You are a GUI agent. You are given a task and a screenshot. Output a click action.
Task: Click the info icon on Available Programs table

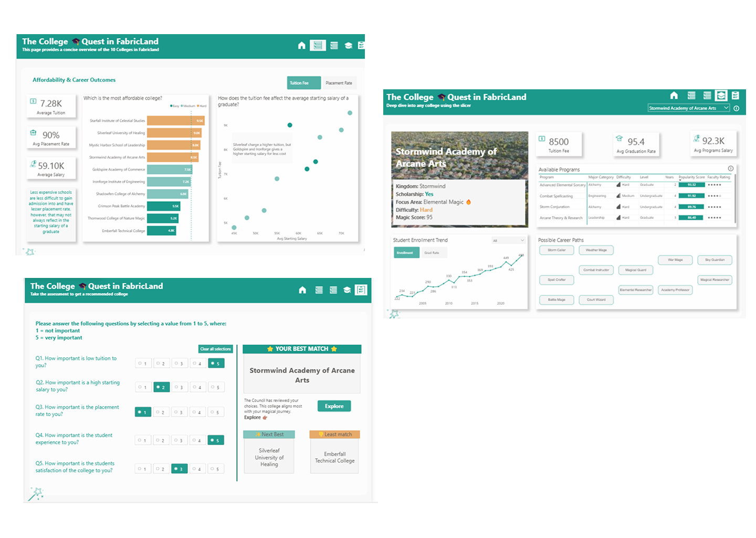tap(730, 169)
